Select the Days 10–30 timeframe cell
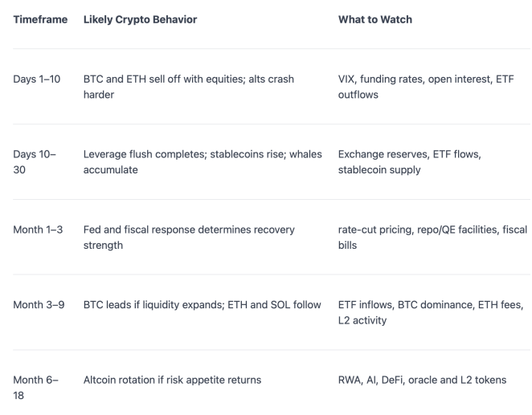 (x=35, y=162)
